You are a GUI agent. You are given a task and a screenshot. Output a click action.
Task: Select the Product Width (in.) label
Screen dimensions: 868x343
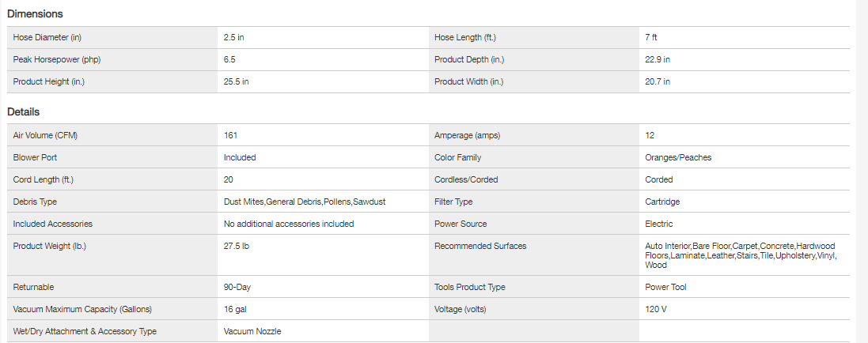(x=468, y=81)
